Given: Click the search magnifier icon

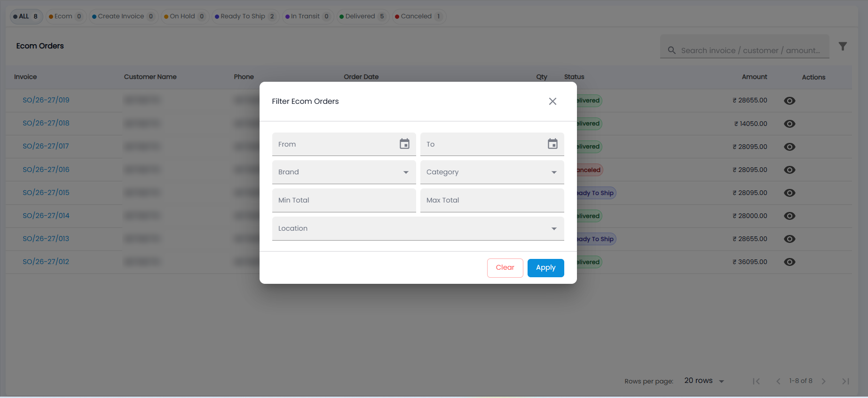Looking at the screenshot, I should (672, 50).
